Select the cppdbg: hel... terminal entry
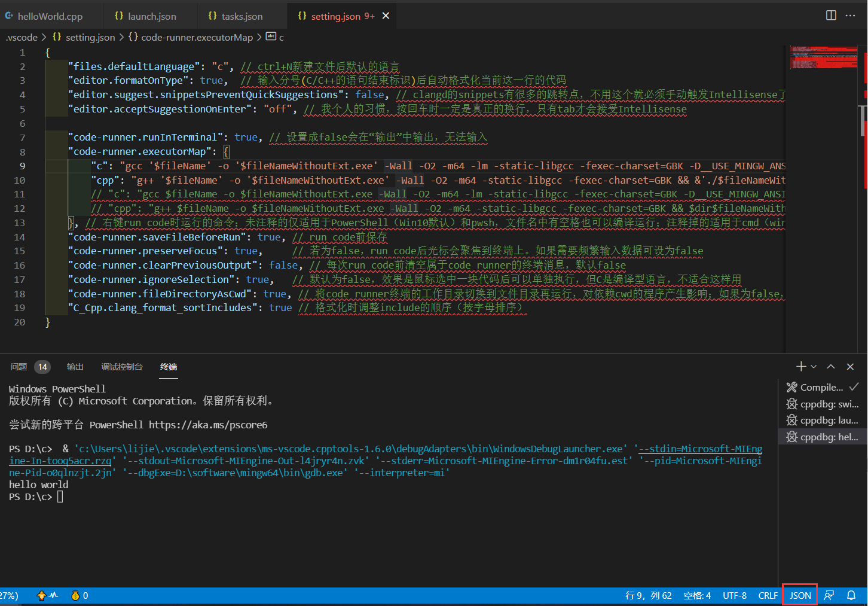 (823, 437)
